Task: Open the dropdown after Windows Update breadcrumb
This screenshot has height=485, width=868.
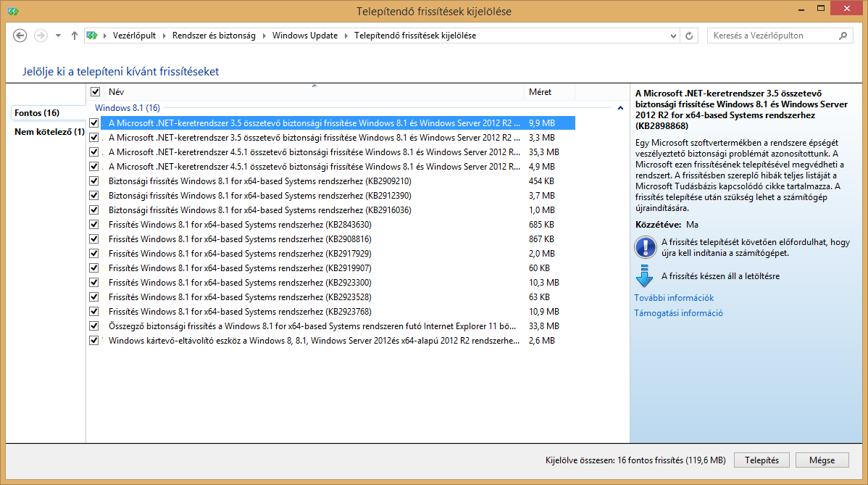Action: 346,36
